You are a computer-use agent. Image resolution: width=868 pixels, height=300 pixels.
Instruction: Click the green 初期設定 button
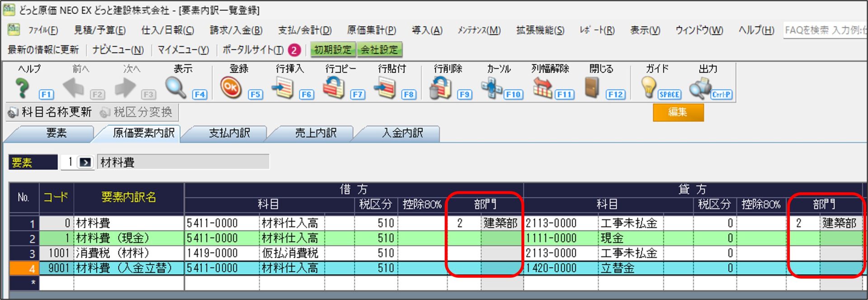pos(333,50)
